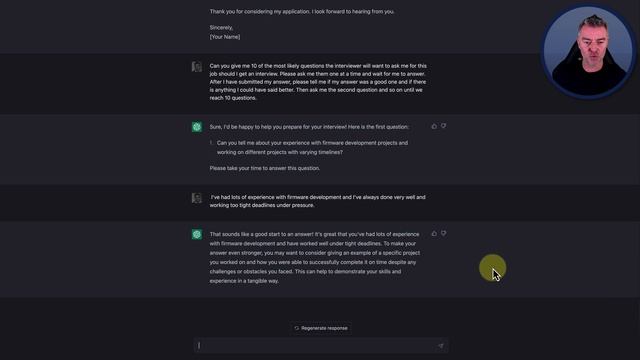Click the user avatar beside the firmware experience reply
Screen dimensions: 640x360
pos(197,198)
